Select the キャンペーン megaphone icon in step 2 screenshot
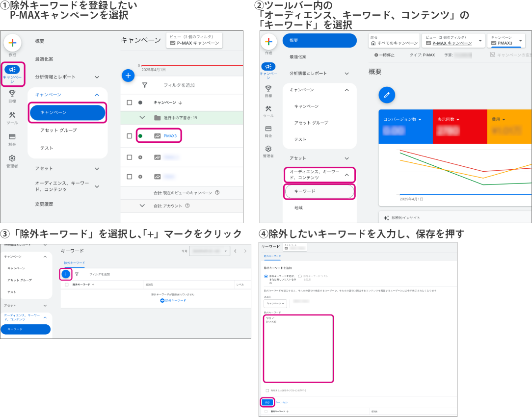Image resolution: width=532 pixels, height=417 pixels. (268, 66)
